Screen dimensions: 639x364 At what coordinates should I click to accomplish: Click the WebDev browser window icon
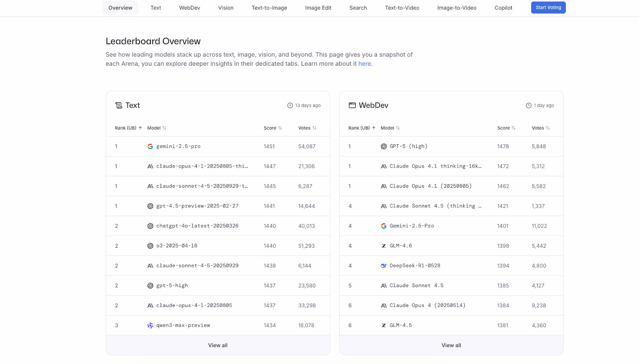point(352,105)
